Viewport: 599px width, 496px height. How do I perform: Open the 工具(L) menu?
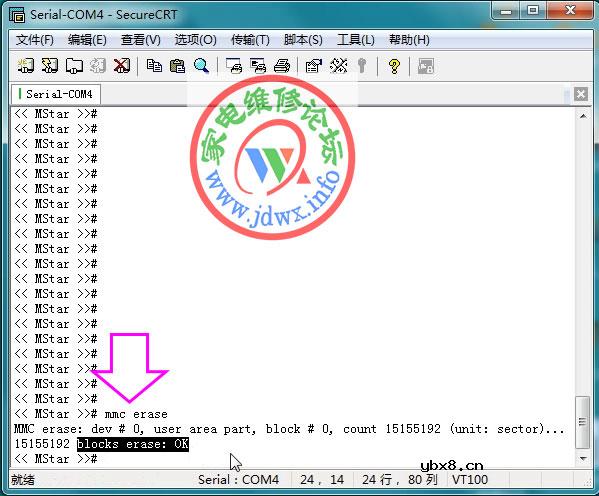pos(356,40)
